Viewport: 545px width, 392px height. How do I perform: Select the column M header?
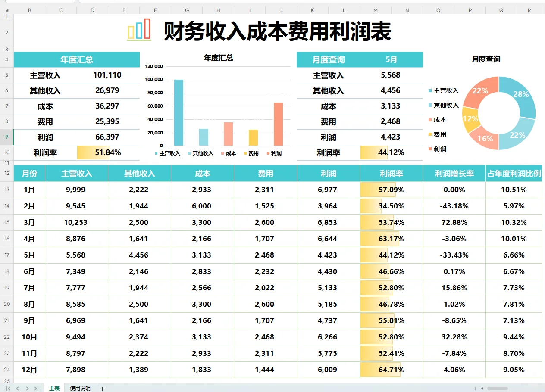point(375,9)
